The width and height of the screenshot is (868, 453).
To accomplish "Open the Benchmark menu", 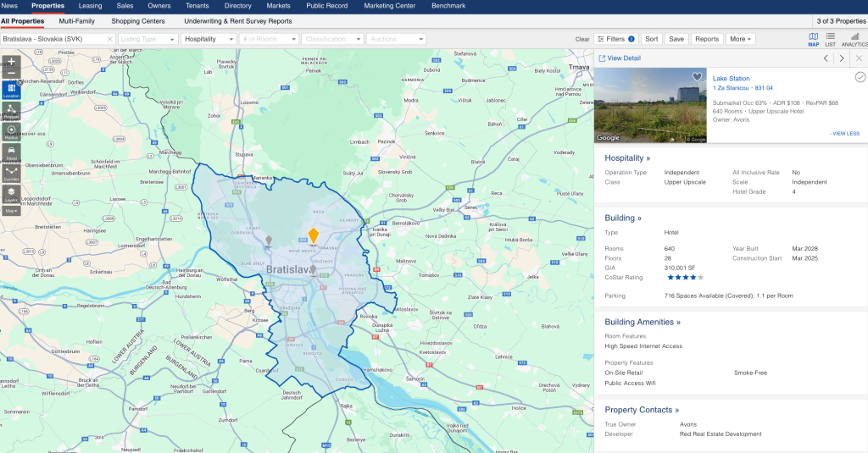I will point(448,6).
